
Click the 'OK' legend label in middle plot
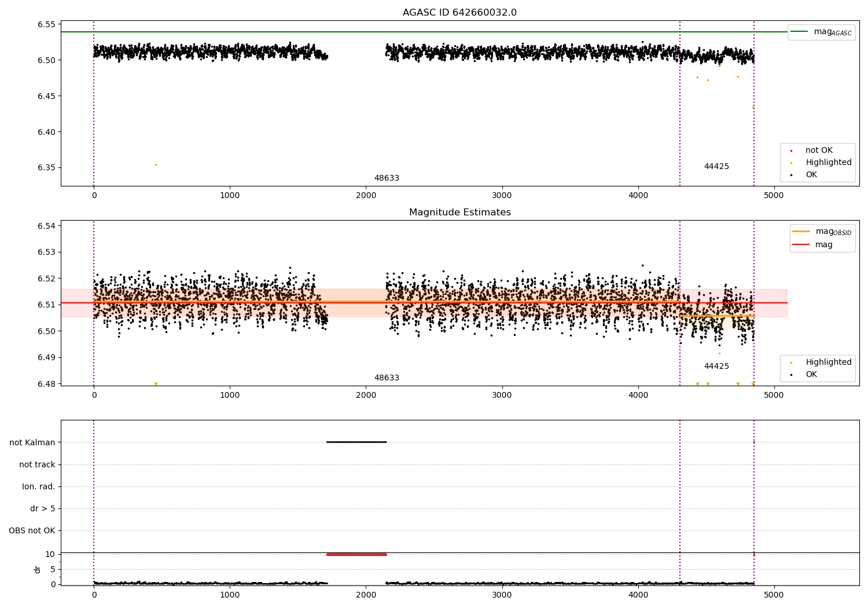811,374
